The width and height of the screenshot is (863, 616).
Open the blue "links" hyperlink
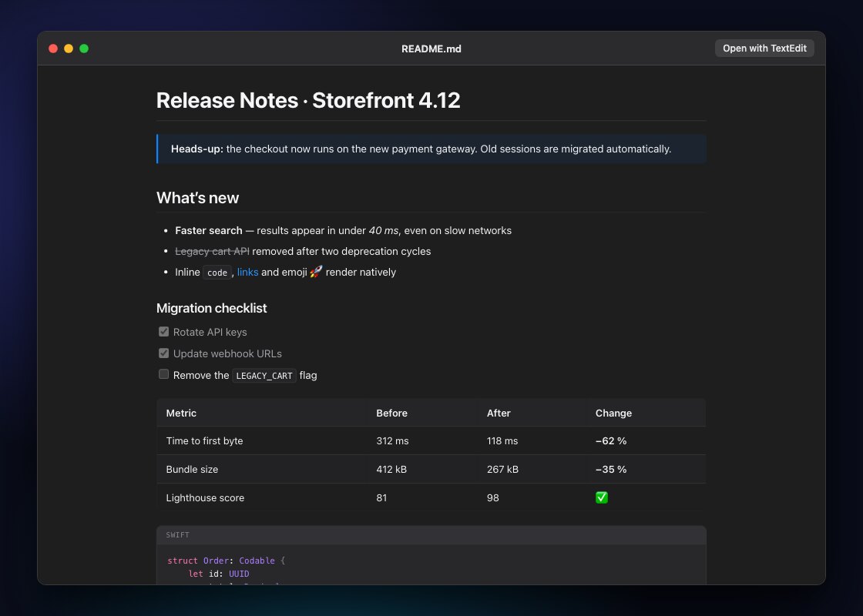coord(247,273)
